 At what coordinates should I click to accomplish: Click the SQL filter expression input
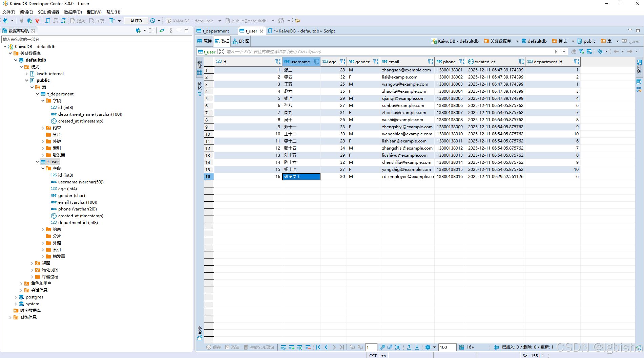coord(390,51)
